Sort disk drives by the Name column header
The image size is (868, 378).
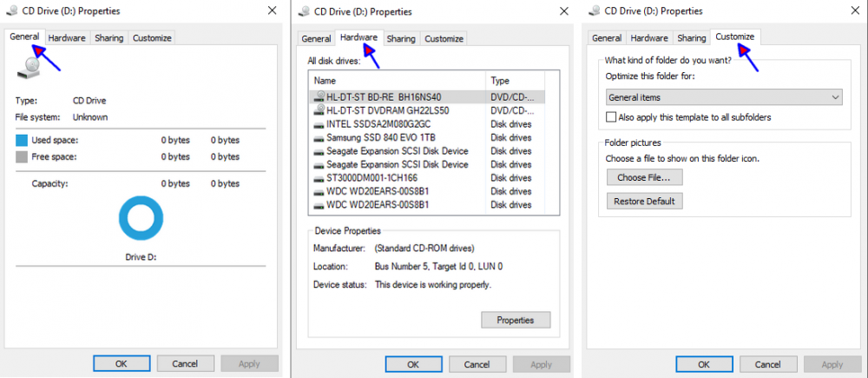pos(397,79)
